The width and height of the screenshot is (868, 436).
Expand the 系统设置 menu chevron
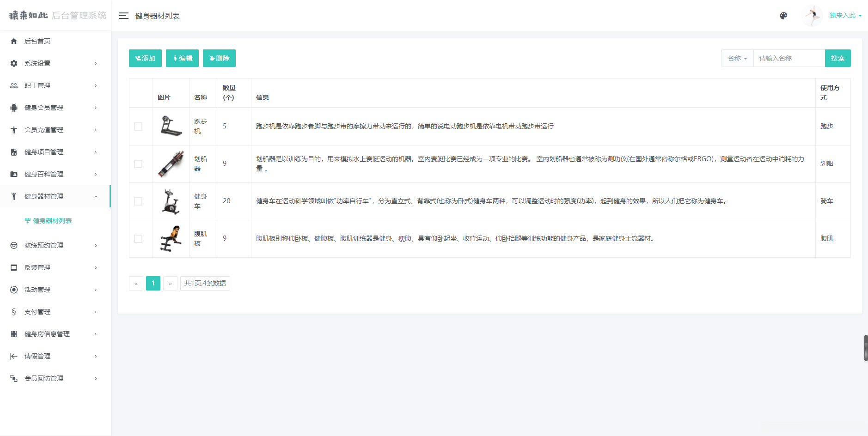96,63
